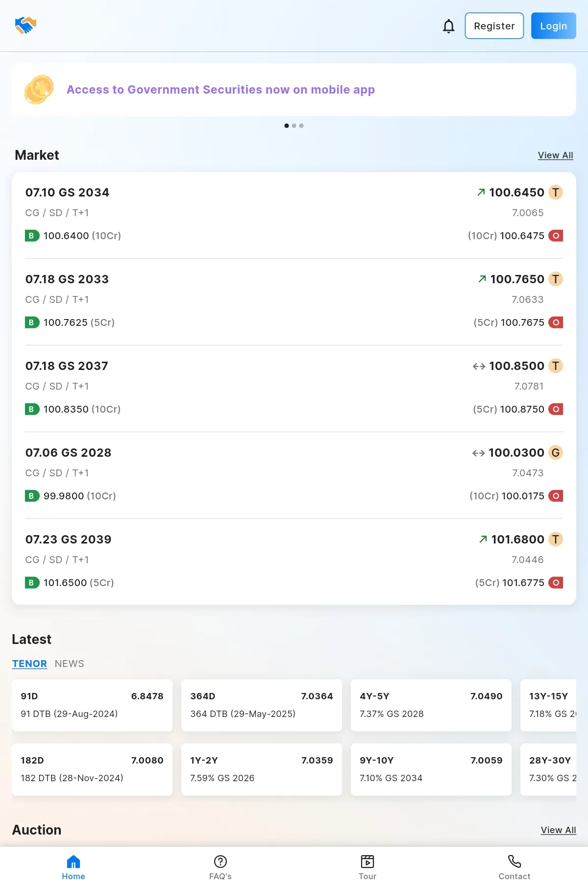Open the 07.06 GS 2028 security title
Viewport: 588px width, 888px height.
coord(68,453)
